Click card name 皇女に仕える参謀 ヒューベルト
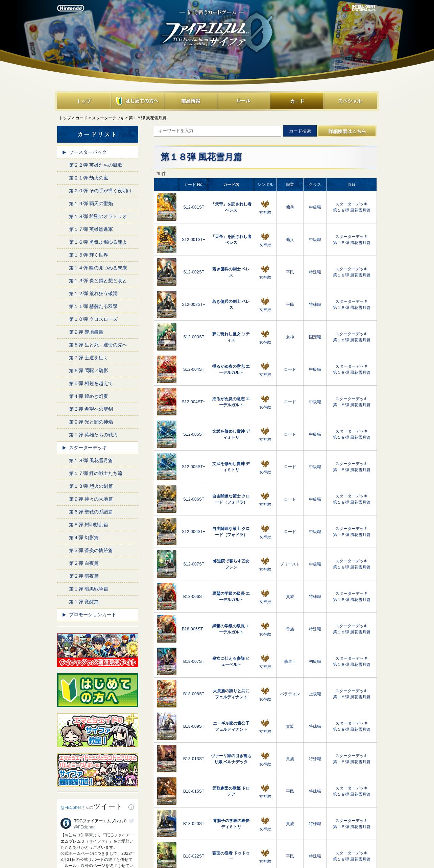 (x=231, y=661)
